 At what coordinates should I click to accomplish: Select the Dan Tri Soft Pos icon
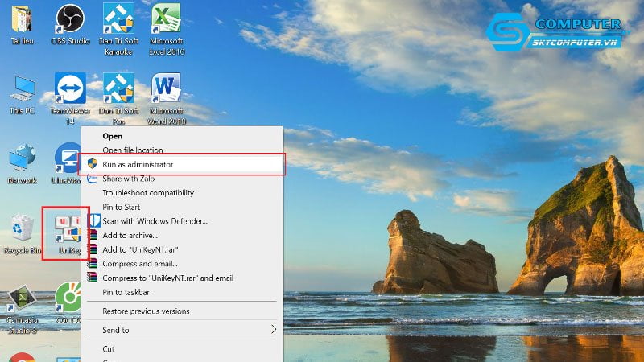pos(118,88)
